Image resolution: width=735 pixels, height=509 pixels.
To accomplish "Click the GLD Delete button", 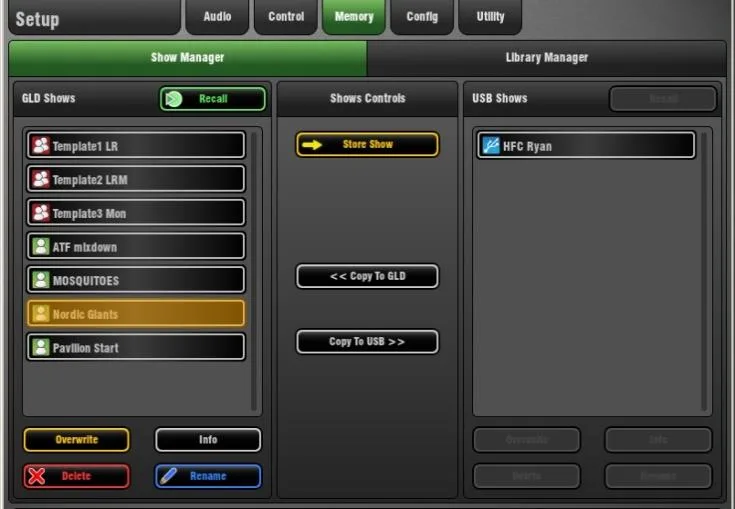I will click(76, 476).
